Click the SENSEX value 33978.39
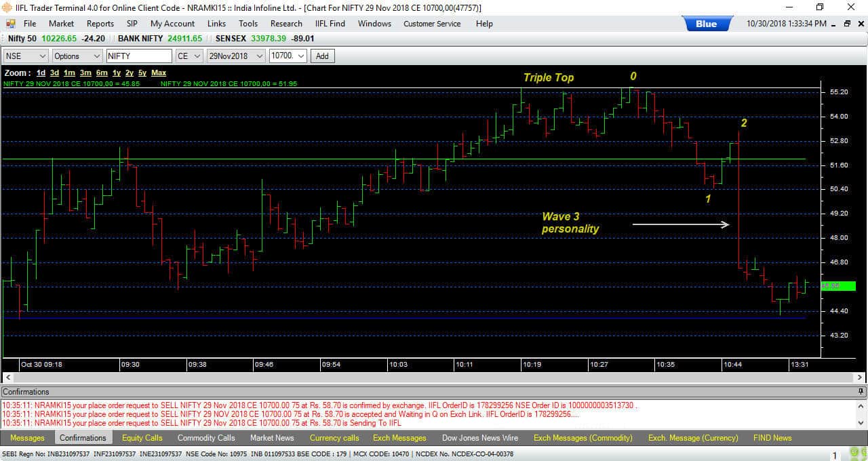Image resolution: width=868 pixels, height=461 pixels. (268, 39)
